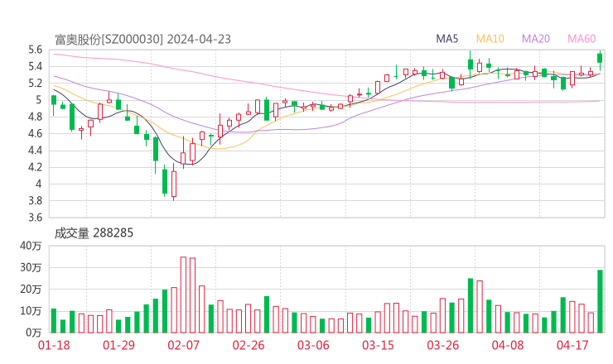Click the MA60 legend label
Screen dimensions: 613x364
point(582,39)
